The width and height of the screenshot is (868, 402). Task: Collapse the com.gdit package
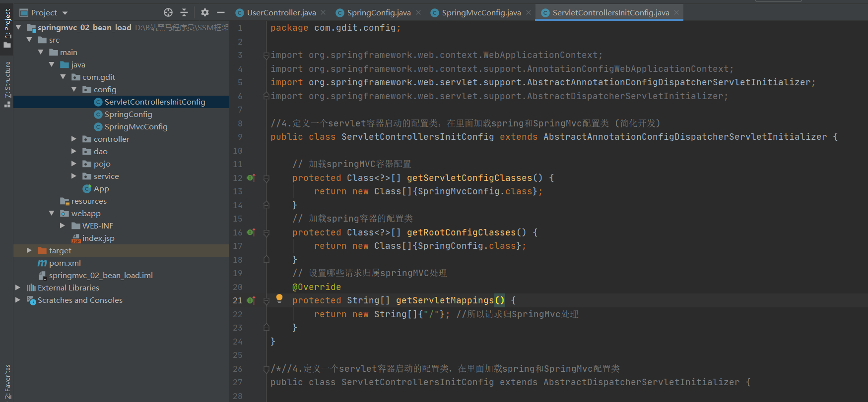[x=63, y=77]
